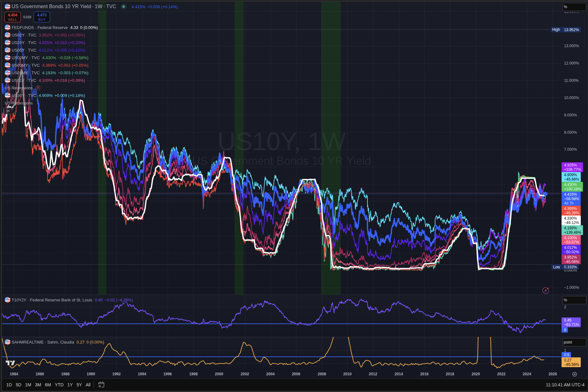Viewport: 588px width, 392px height.
Task: Click the green 4.430% price label
Action: pyautogui.click(x=572, y=187)
